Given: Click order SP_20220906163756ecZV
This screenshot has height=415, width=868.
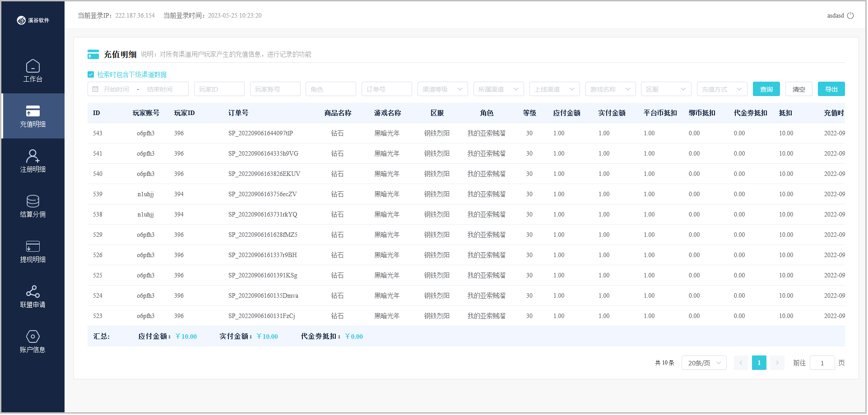Looking at the screenshot, I should click(x=262, y=194).
